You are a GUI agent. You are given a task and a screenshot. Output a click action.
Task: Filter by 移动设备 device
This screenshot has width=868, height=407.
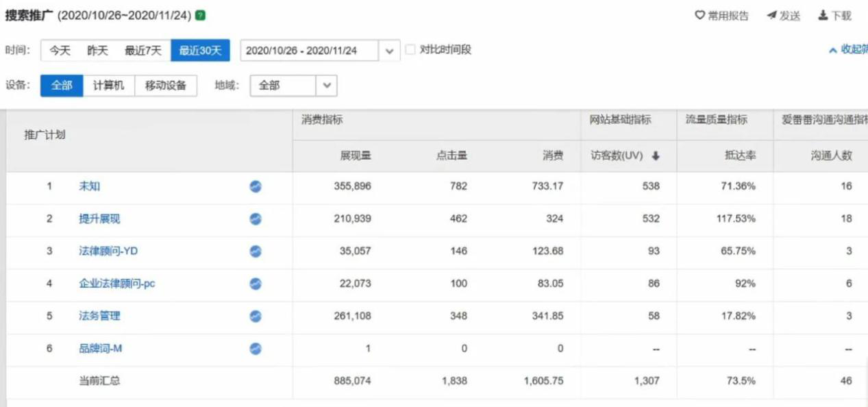click(x=166, y=86)
